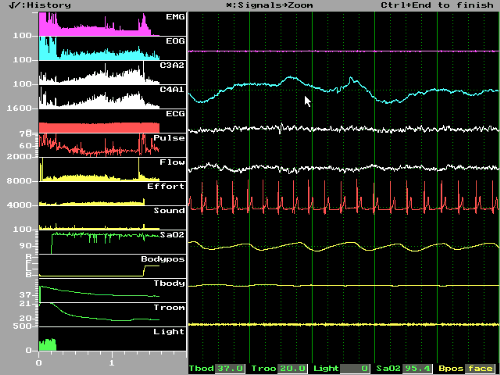
Task: Click the 'Ctrl+End to finish' hint
Action: click(x=437, y=5)
